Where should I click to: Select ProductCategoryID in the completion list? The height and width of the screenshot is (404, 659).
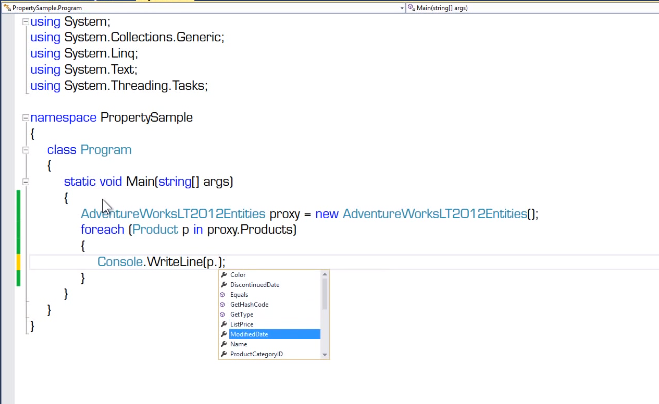tap(256, 354)
